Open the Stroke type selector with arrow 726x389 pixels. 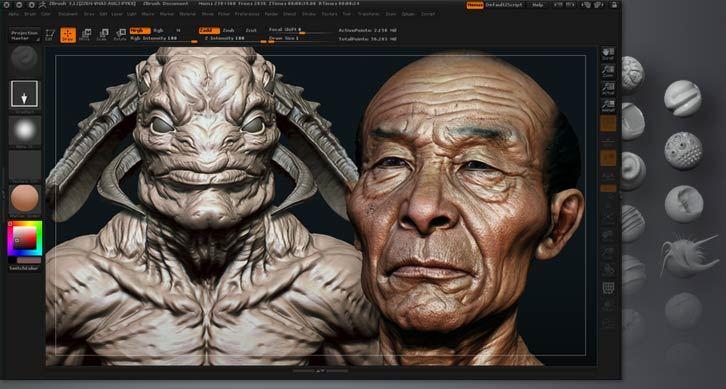coord(25,95)
